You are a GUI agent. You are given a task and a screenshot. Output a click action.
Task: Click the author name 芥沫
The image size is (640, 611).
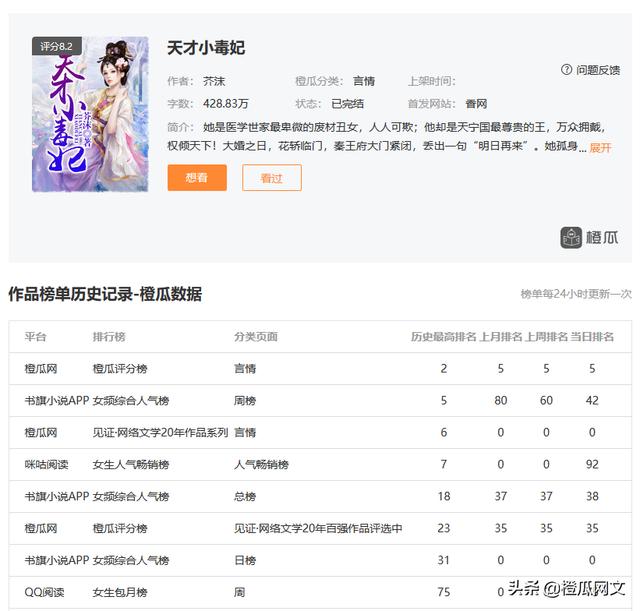(x=214, y=81)
